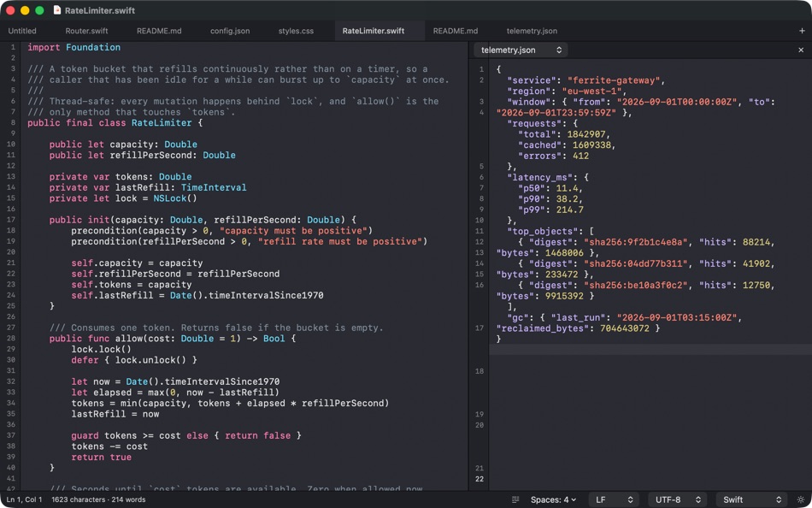Screen dimensions: 812x508
Task: Click the public func allow declaration line
Action: click(x=173, y=339)
